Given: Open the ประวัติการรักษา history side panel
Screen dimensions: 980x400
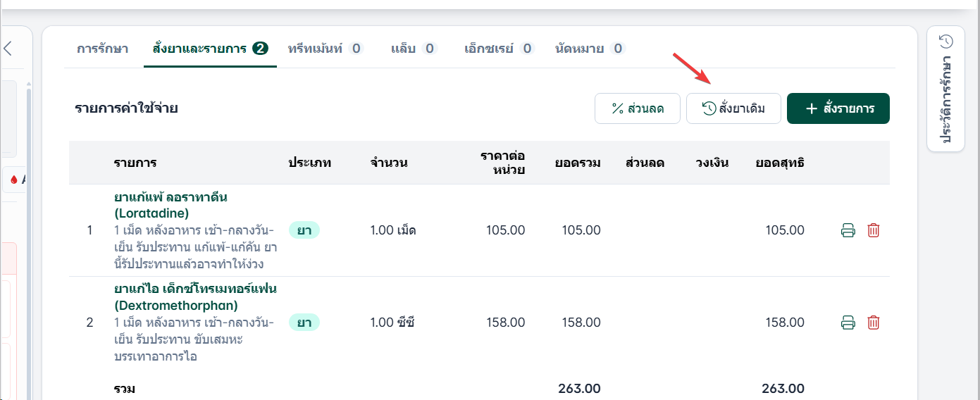Looking at the screenshot, I should point(946,89).
